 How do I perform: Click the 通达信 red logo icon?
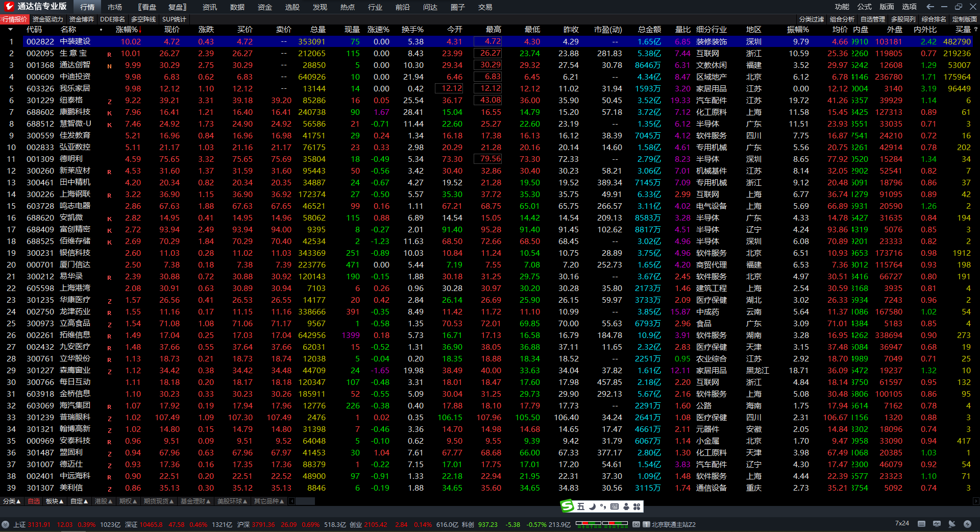coord(9,7)
